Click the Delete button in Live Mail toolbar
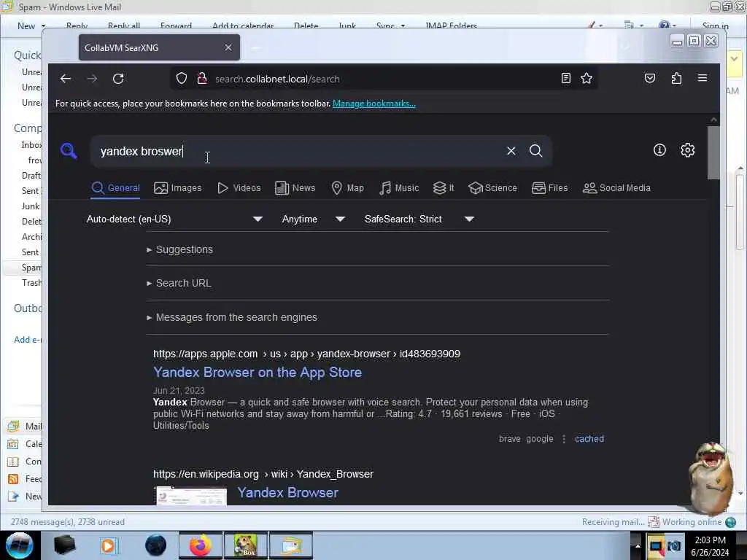The width and height of the screenshot is (747, 560). click(306, 26)
